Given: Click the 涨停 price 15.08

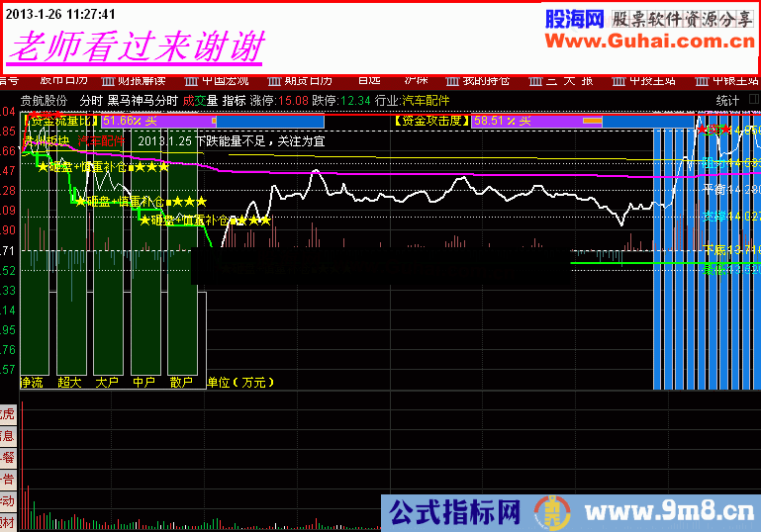Looking at the screenshot, I should 293,101.
